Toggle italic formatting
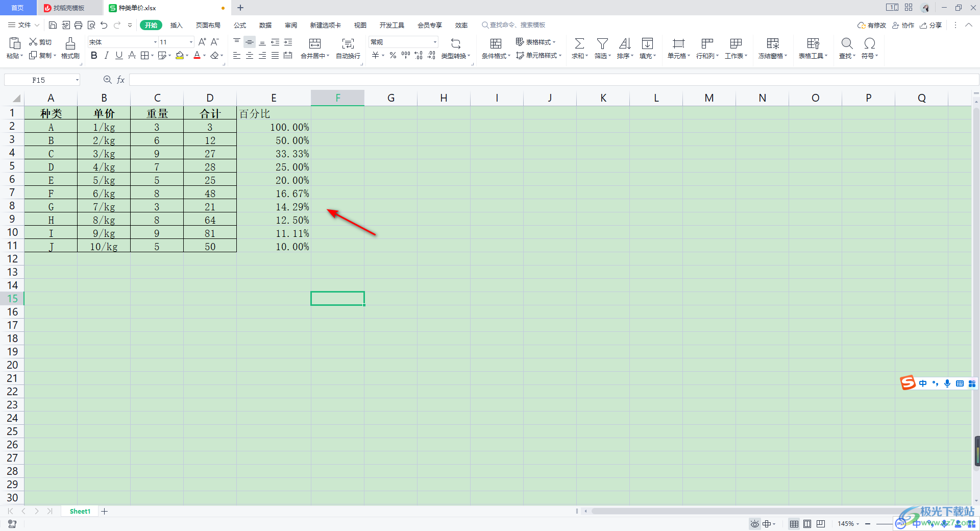 (x=107, y=55)
